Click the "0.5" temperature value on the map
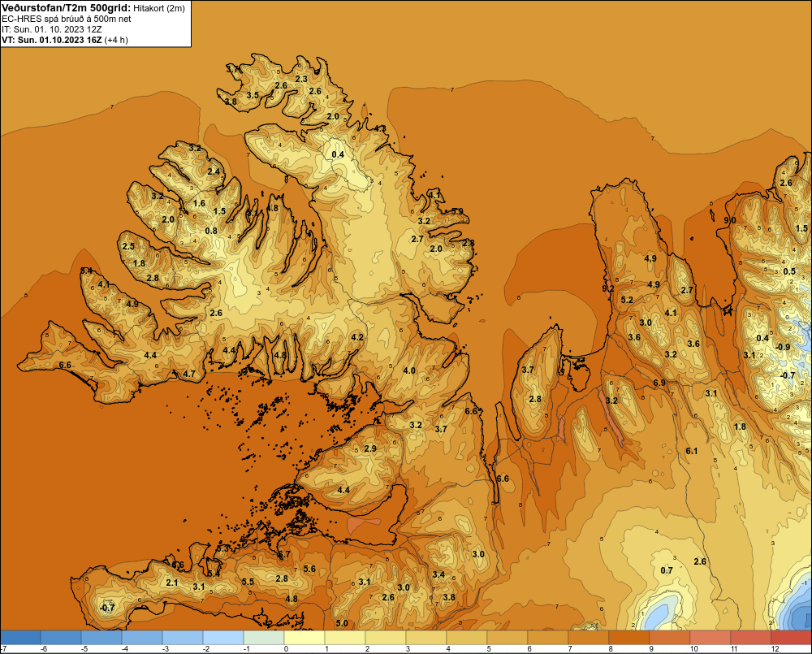Viewport: 812px width, 654px height. coord(788,271)
